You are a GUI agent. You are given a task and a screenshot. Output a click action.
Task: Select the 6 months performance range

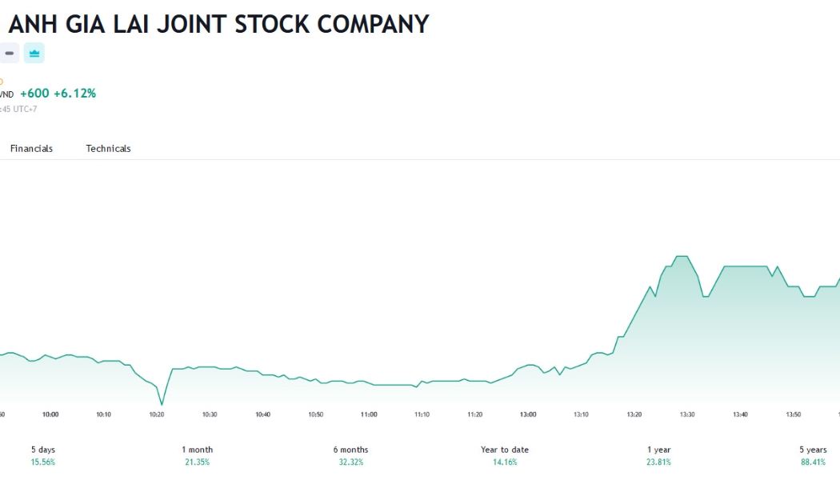point(351,455)
